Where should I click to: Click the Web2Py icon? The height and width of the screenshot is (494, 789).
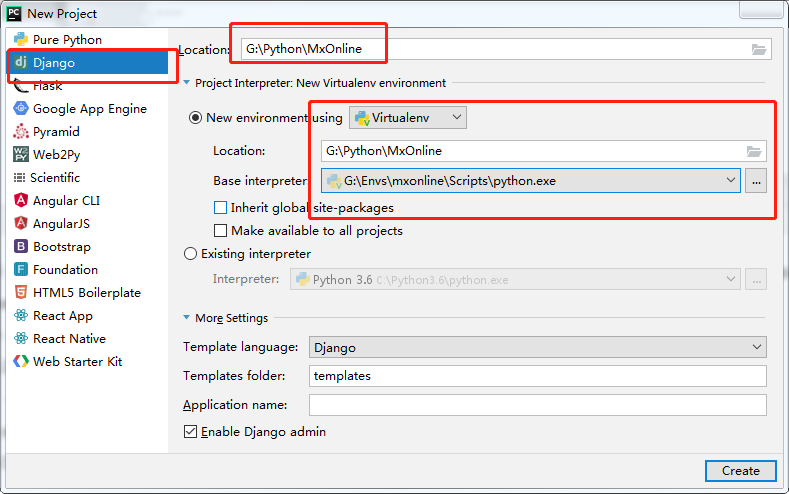[21, 154]
